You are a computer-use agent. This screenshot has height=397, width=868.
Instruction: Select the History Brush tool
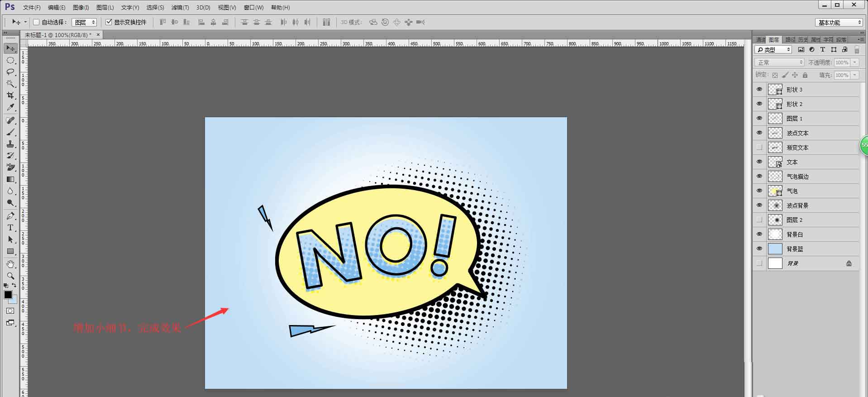point(10,156)
